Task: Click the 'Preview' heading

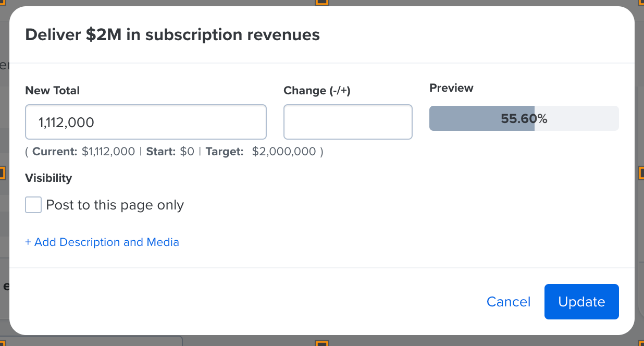Action: [x=451, y=88]
